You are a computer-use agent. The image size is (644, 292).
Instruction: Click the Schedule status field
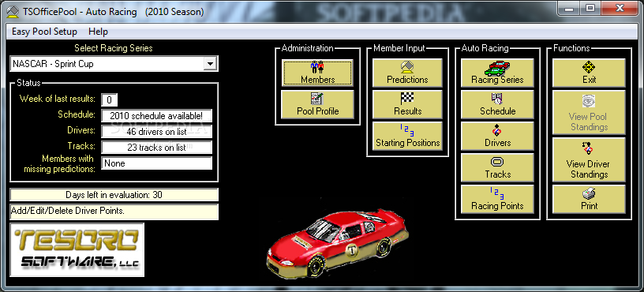(x=156, y=115)
